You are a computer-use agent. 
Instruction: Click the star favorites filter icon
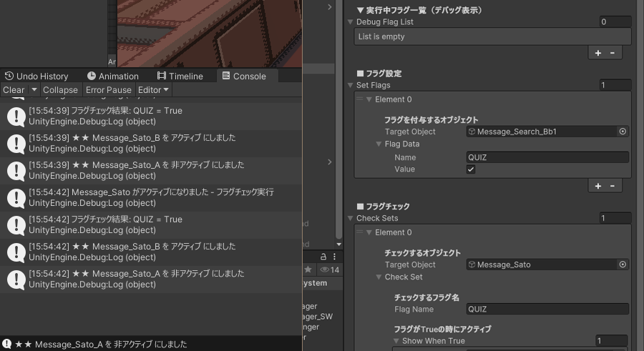coord(308,270)
